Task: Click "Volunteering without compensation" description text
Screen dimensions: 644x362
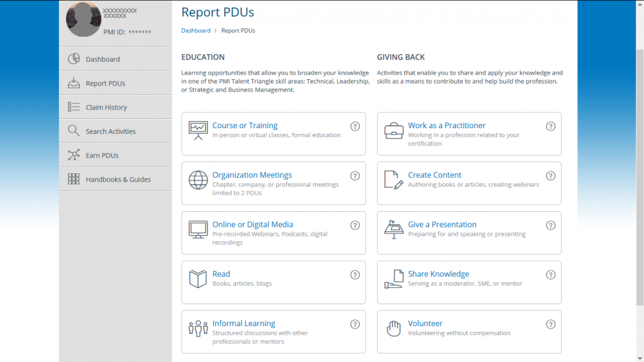Action: click(x=459, y=333)
